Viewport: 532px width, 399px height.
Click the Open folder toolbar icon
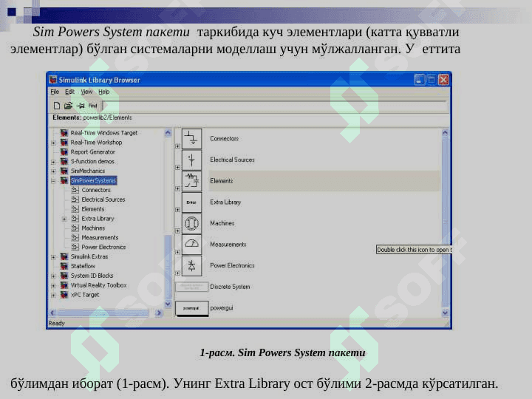pos(69,106)
